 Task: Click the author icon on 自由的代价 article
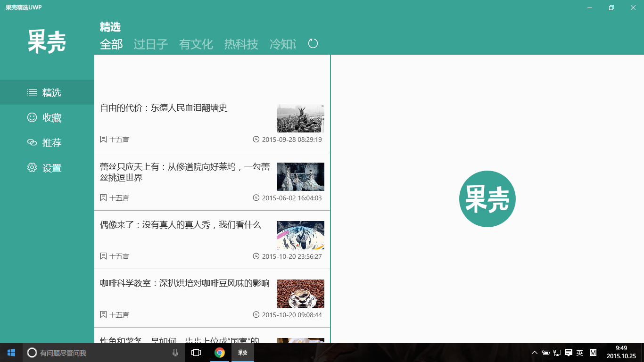point(103,140)
